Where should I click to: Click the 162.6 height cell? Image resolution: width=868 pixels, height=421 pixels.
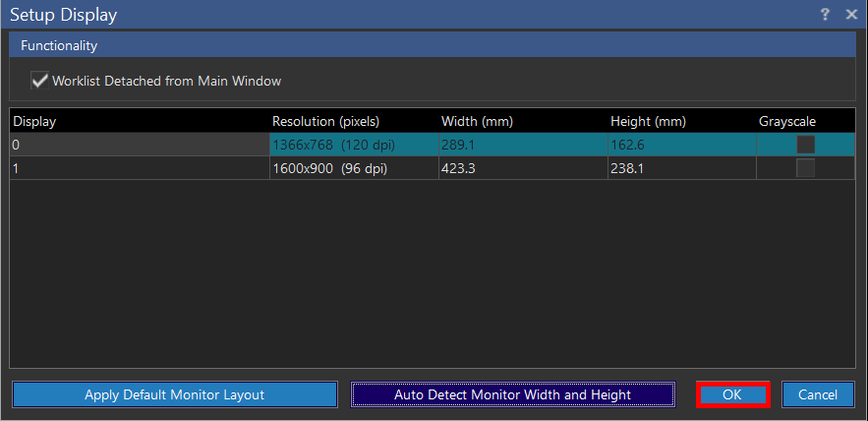click(680, 145)
